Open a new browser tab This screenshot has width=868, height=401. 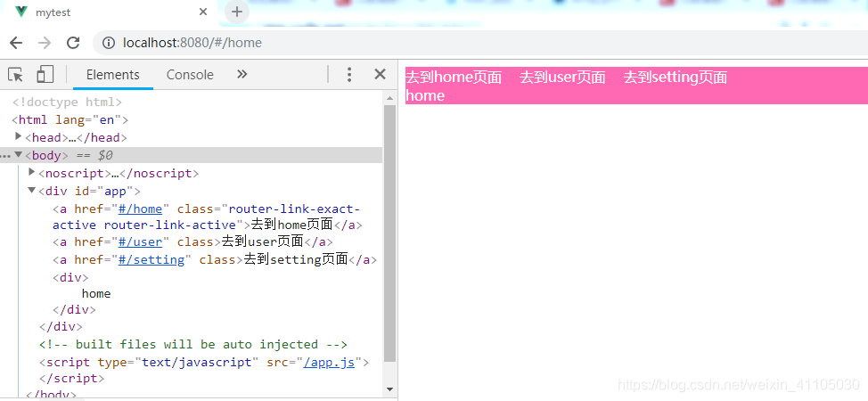237,12
